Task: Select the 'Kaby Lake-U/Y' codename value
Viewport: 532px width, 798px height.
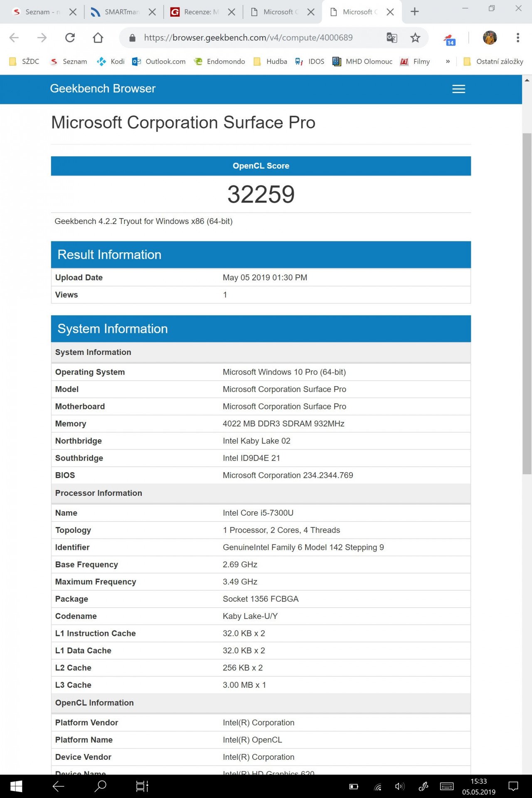Action: [x=250, y=616]
